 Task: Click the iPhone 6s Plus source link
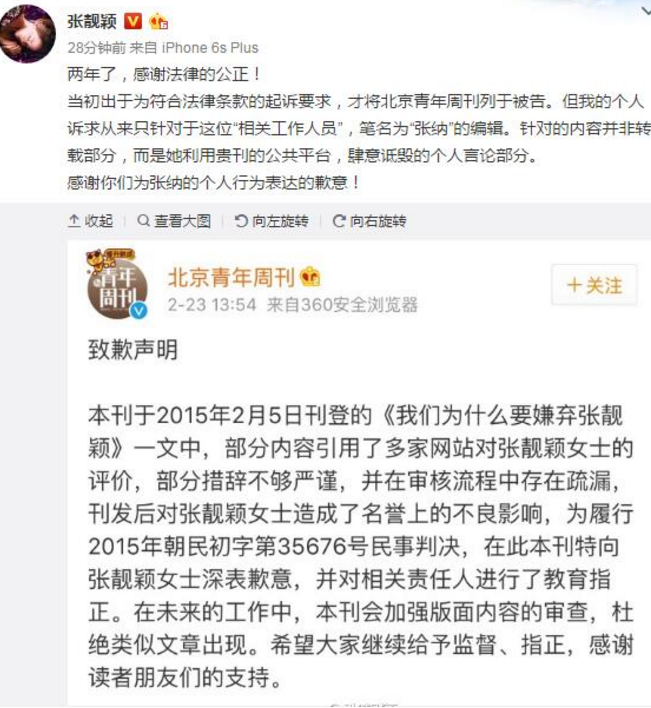point(210,47)
